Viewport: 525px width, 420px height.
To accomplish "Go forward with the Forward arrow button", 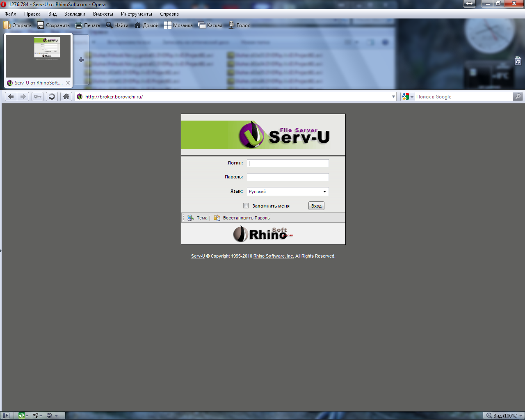I will tap(23, 97).
